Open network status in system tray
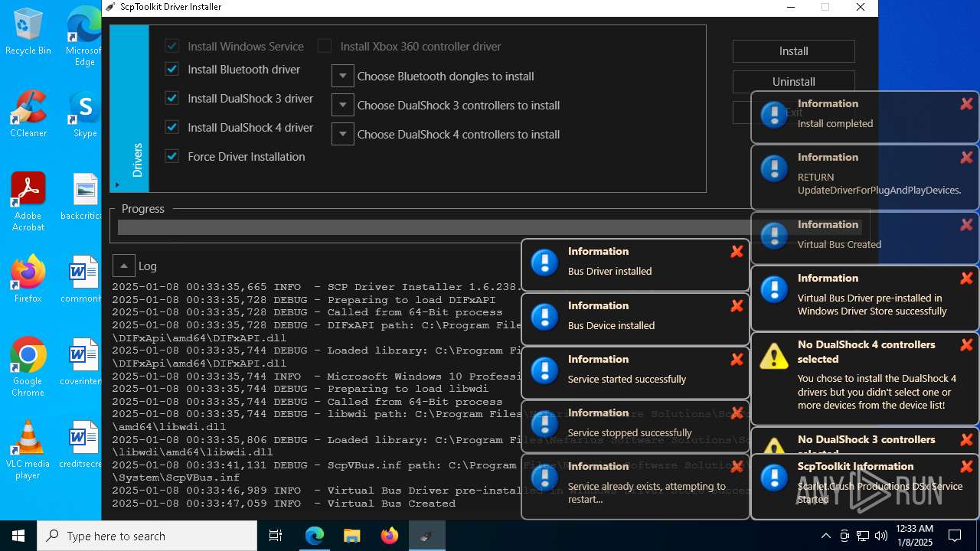Image resolution: width=980 pixels, height=551 pixels. click(863, 536)
